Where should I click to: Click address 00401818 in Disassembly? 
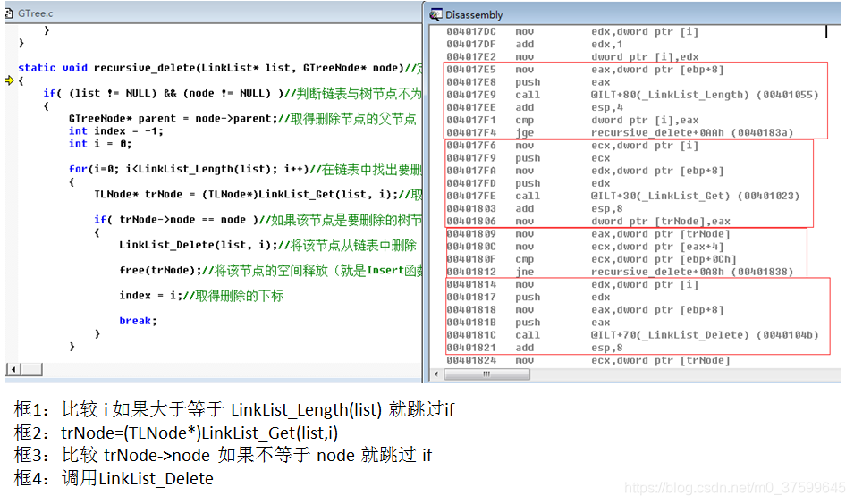[471, 310]
